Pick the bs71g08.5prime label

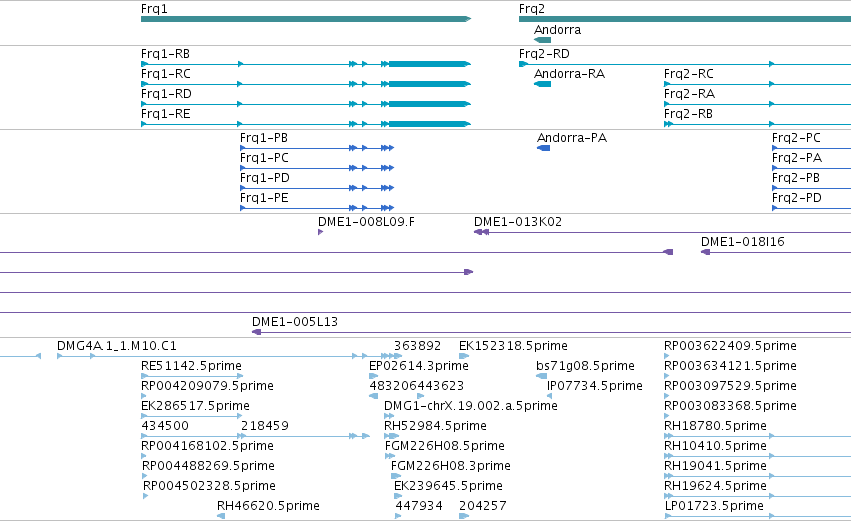click(x=586, y=366)
